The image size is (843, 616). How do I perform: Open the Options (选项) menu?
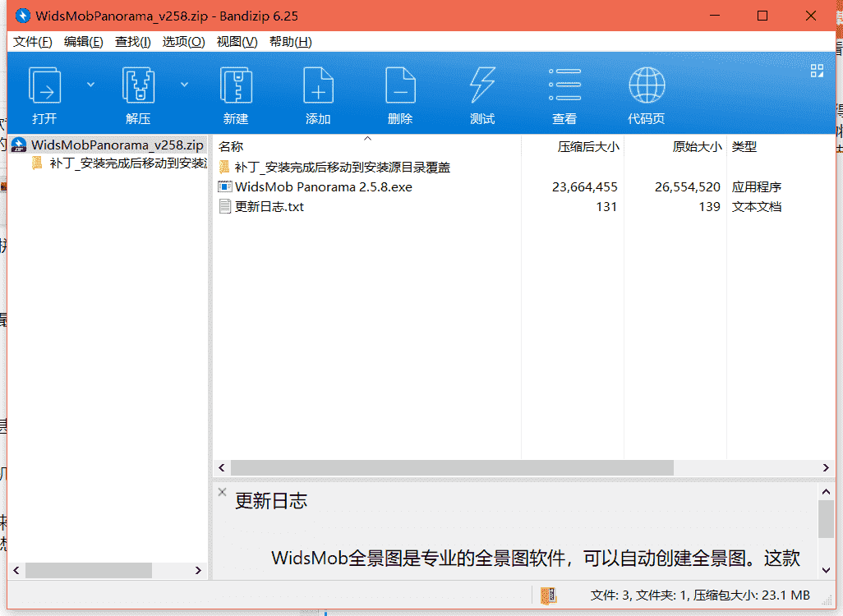(184, 42)
